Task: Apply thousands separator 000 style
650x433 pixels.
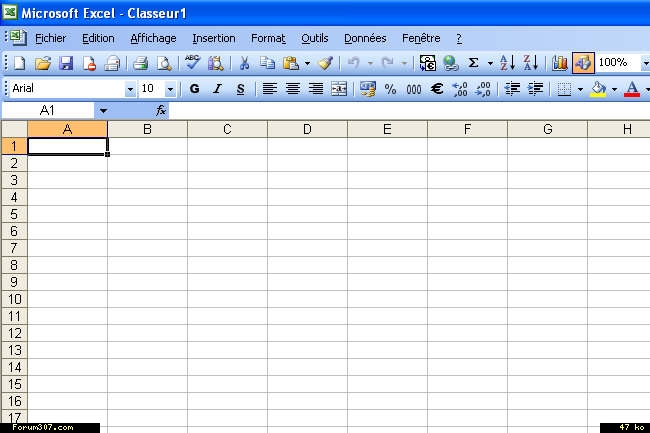Action: tap(414, 89)
